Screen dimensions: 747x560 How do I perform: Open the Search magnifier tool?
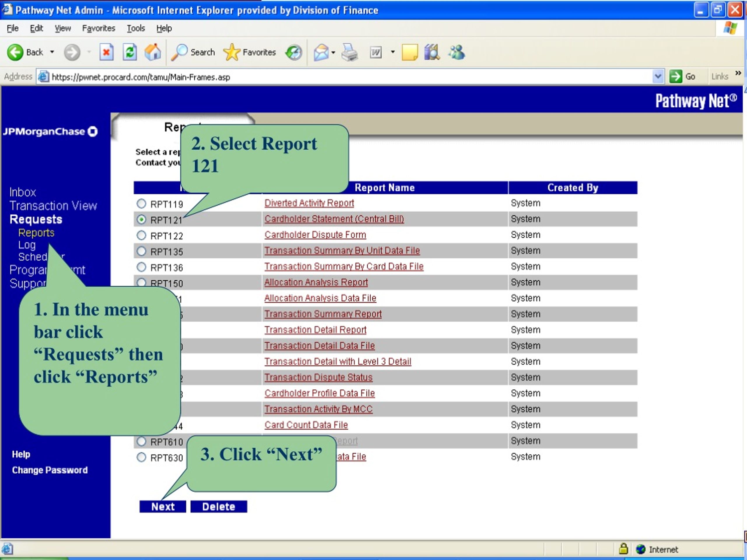click(179, 52)
